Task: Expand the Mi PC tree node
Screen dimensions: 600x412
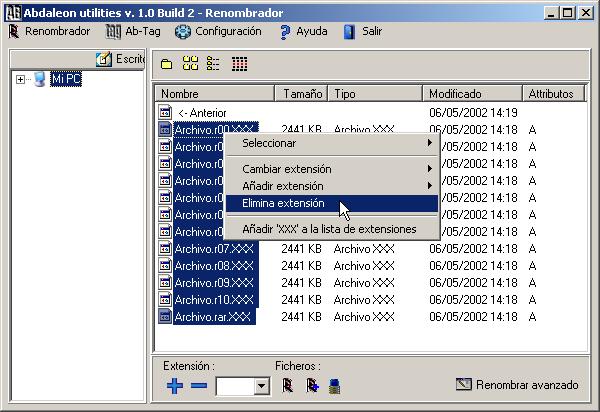Action: pos(20,79)
